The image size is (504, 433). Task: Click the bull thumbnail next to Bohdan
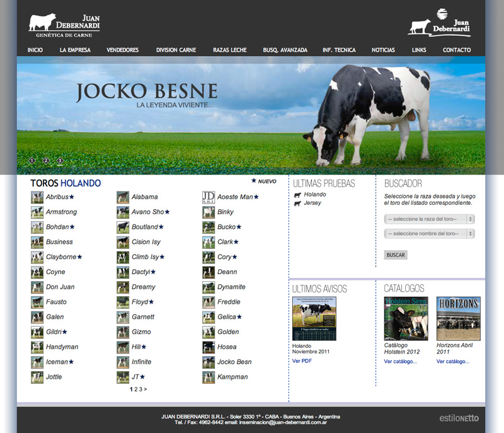[x=37, y=228]
